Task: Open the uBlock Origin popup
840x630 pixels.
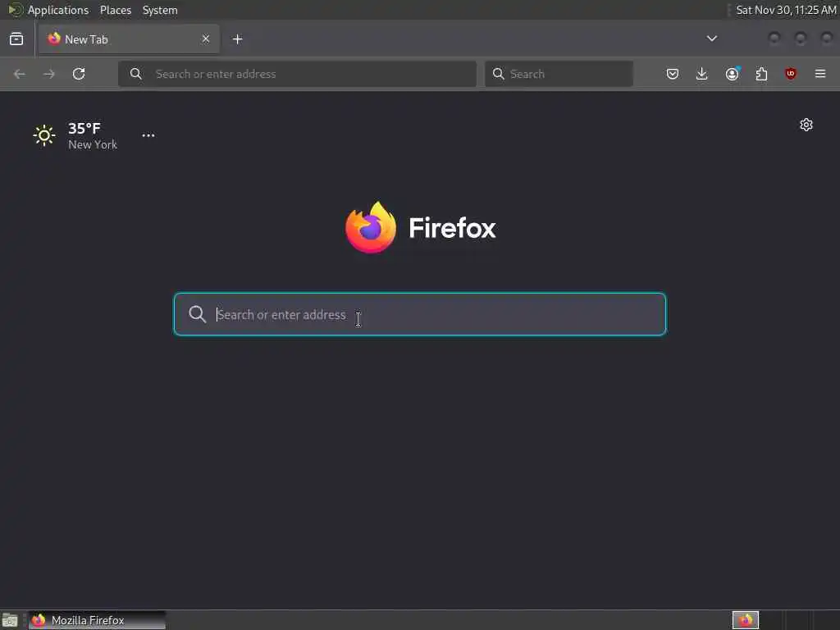Action: pyautogui.click(x=791, y=74)
